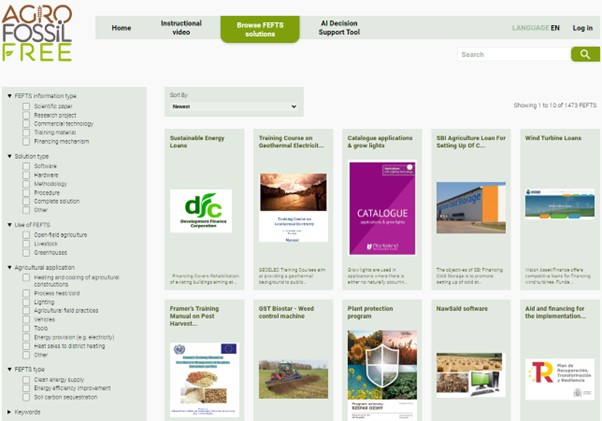This screenshot has height=421, width=602.
Task: Click the shield plant protection thumbnail
Action: point(382,375)
